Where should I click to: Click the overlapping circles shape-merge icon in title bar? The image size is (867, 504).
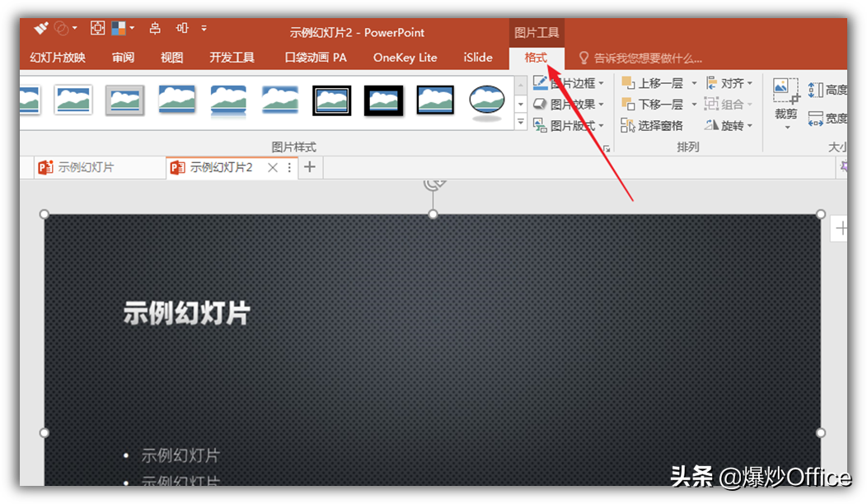point(62,28)
